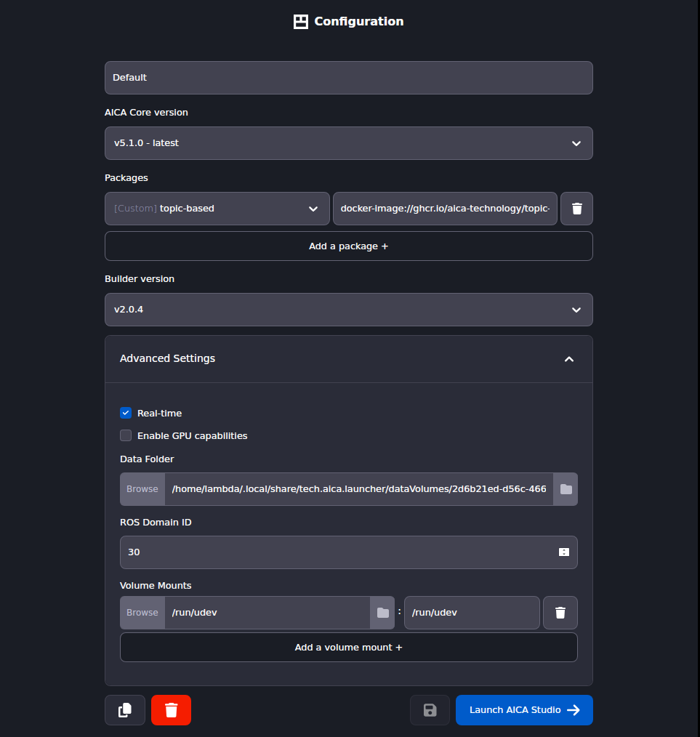700x737 pixels.
Task: Enable GPU capabilities
Action: 126,435
